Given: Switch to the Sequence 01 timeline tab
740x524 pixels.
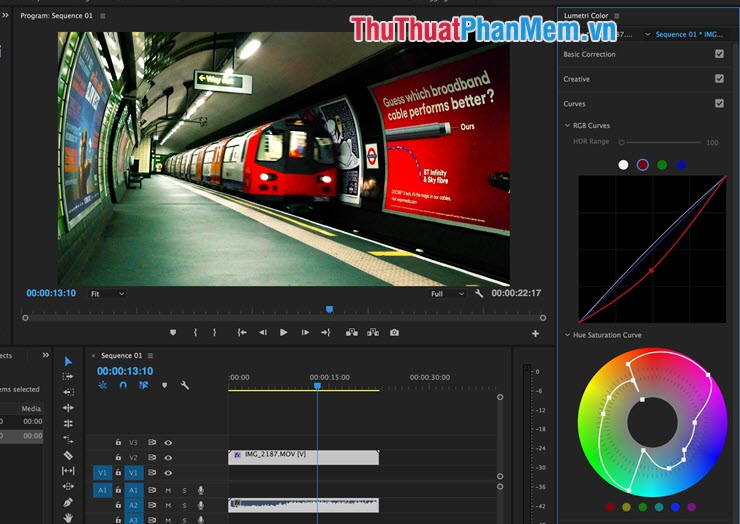Looking at the screenshot, I should coord(121,355).
